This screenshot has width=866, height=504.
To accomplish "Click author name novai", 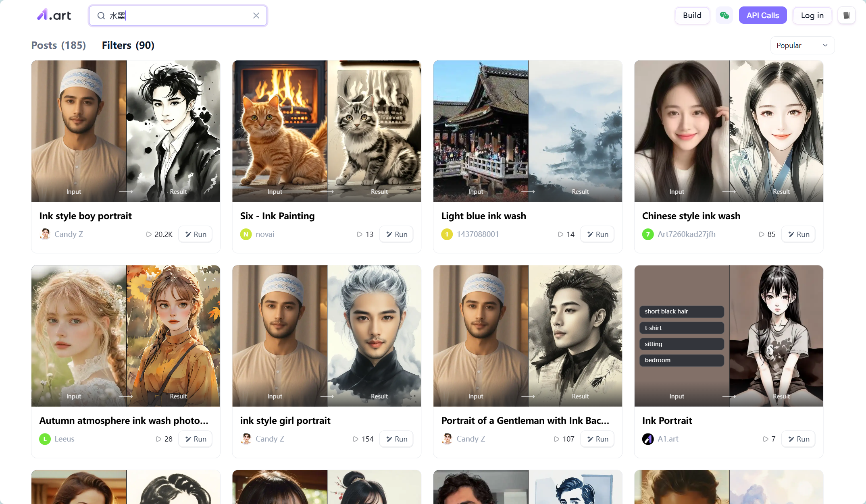I will point(265,234).
